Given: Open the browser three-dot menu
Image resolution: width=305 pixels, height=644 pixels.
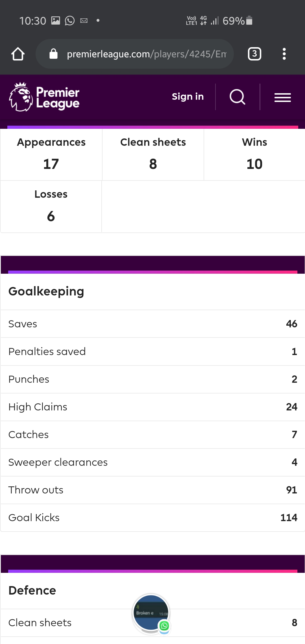Looking at the screenshot, I should coord(284,54).
